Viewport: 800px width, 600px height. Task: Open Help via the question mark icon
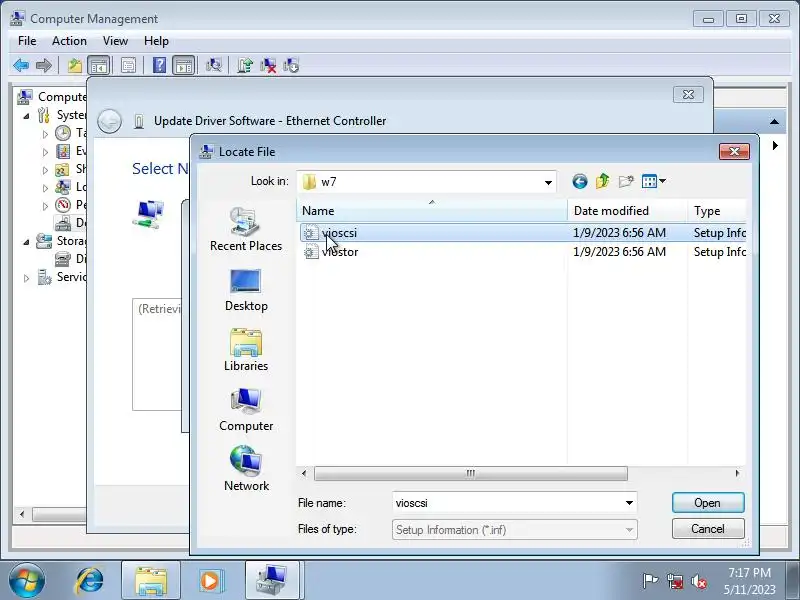pyautogui.click(x=159, y=65)
